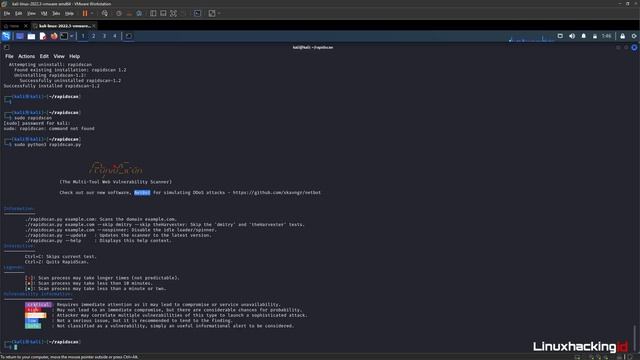Click the orange medium severity label
Viewport: 640px width, 360px height.
36,315
